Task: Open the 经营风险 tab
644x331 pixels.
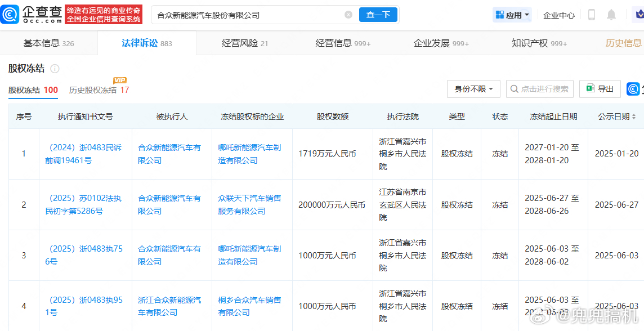Action: coord(245,43)
